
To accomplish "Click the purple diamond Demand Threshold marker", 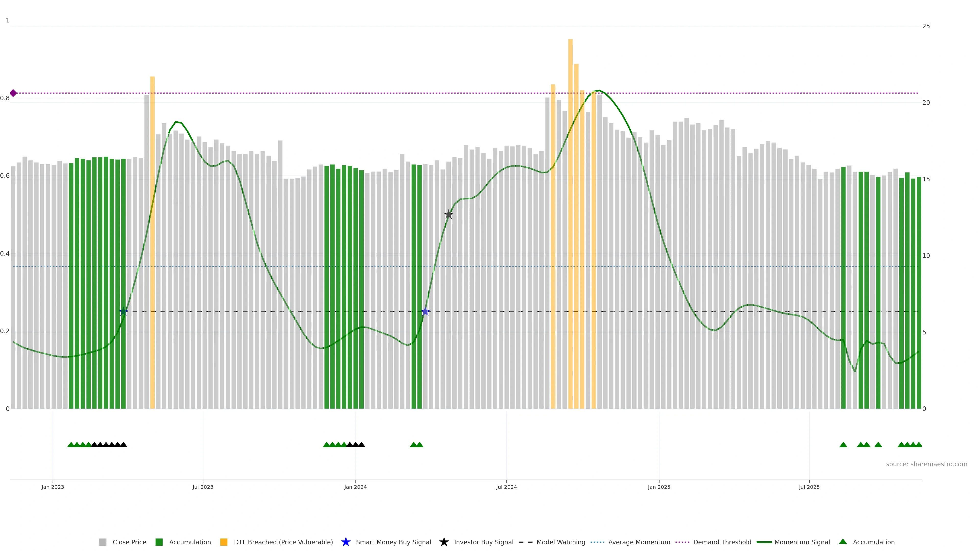I will tap(13, 93).
